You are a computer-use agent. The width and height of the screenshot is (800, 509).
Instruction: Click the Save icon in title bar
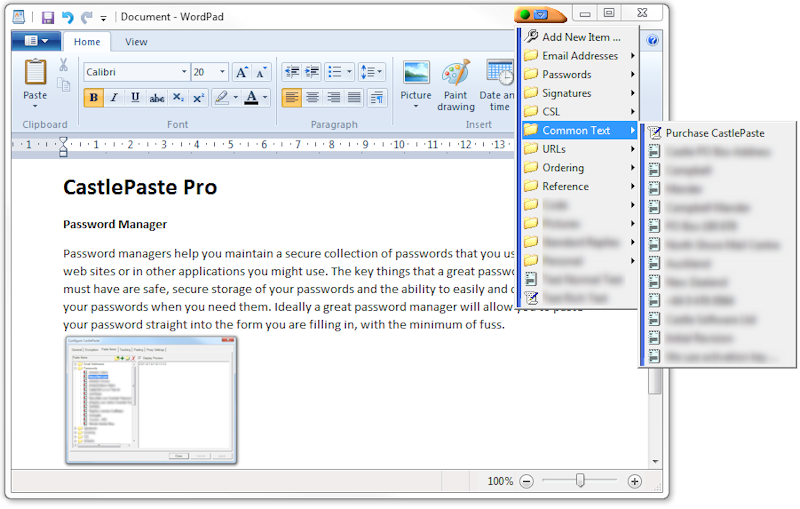[47, 17]
